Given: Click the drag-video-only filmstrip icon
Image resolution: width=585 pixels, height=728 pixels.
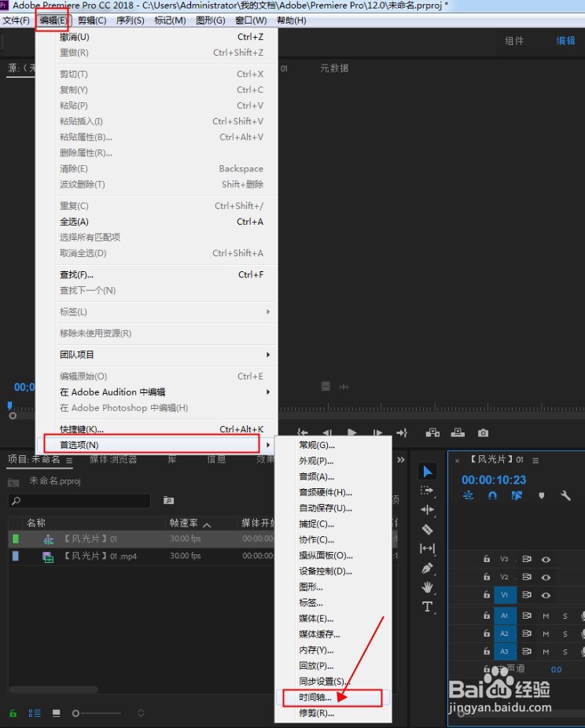Looking at the screenshot, I should (326, 386).
